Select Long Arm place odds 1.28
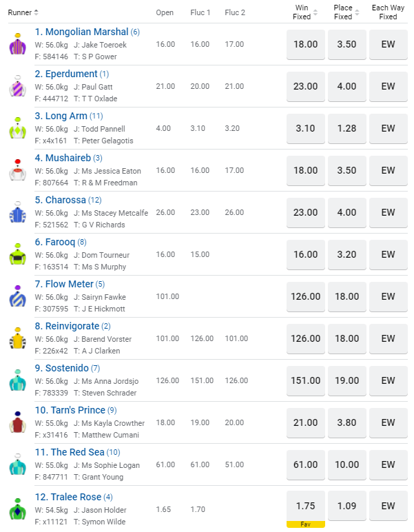Image resolution: width=414 pixels, height=532 pixels. 346,128
